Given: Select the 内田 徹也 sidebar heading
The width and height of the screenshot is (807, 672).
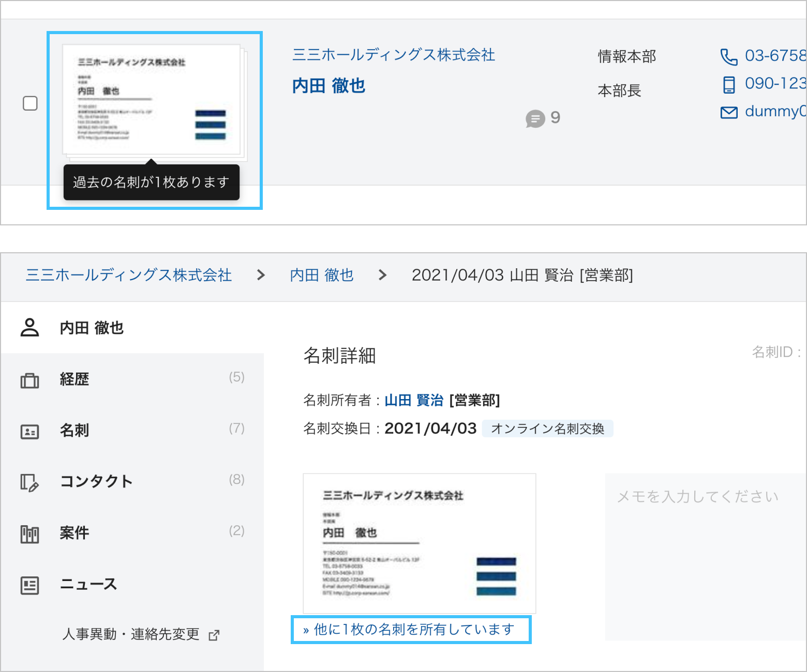Looking at the screenshot, I should click(x=92, y=328).
